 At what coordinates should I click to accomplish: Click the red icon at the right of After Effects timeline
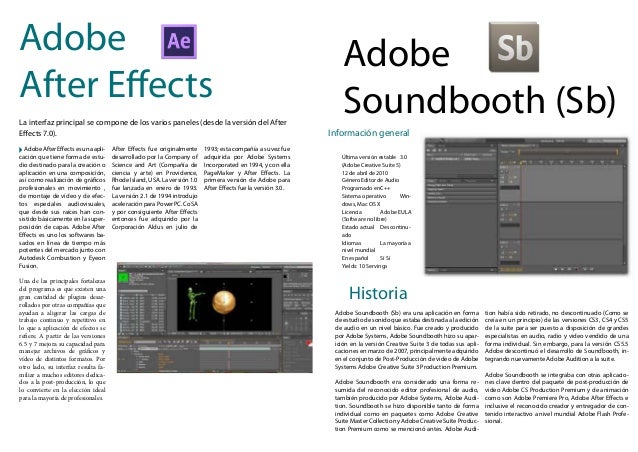pyautogui.click(x=309, y=344)
